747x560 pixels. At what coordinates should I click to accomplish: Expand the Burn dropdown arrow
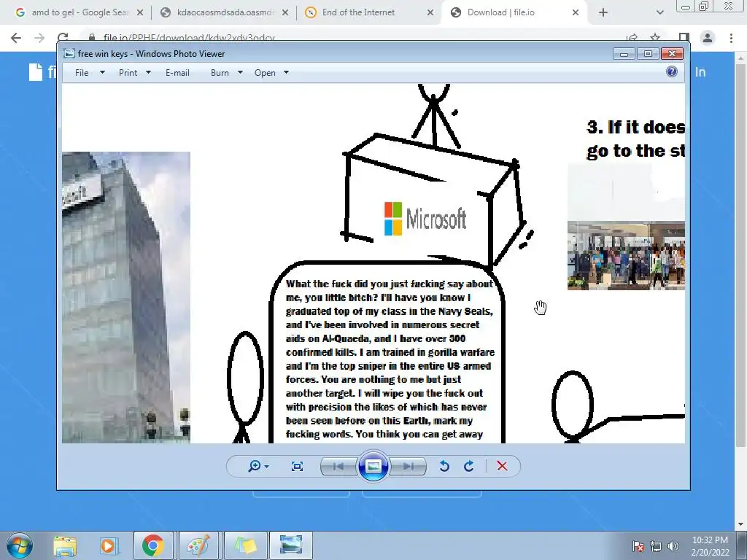pyautogui.click(x=240, y=72)
